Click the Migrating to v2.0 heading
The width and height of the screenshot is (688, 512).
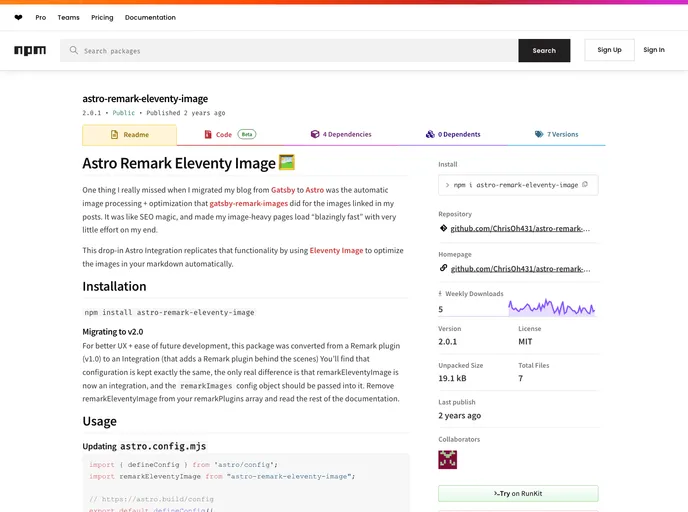pos(113,332)
